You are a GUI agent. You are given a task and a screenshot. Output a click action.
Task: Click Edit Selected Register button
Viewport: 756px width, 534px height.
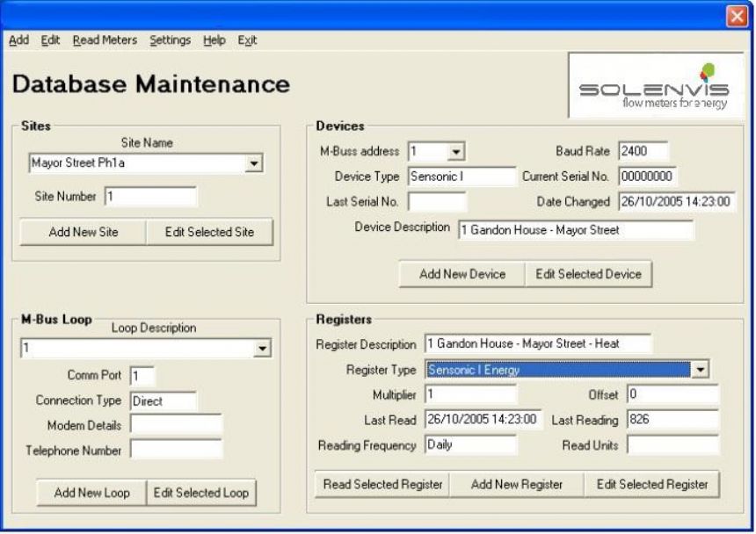point(652,485)
